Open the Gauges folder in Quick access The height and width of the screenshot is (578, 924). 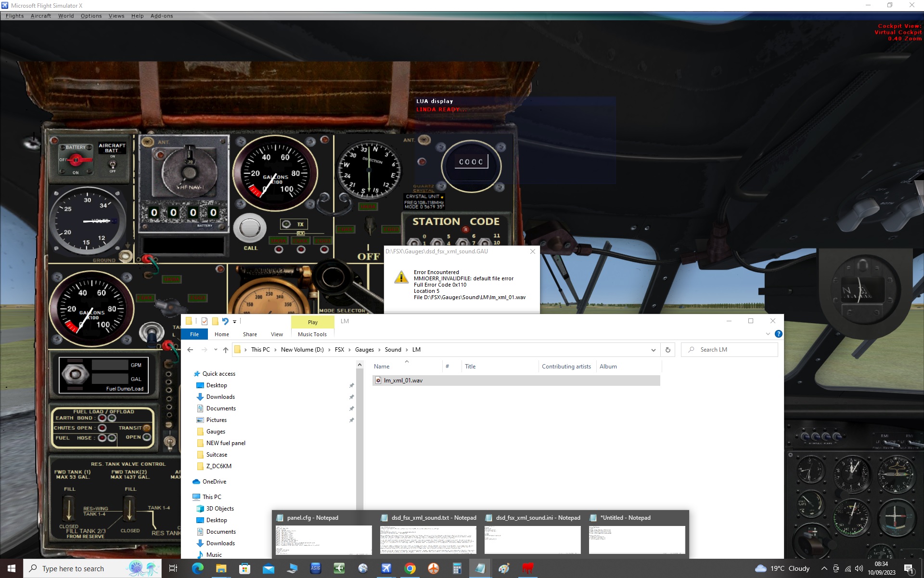pos(215,431)
